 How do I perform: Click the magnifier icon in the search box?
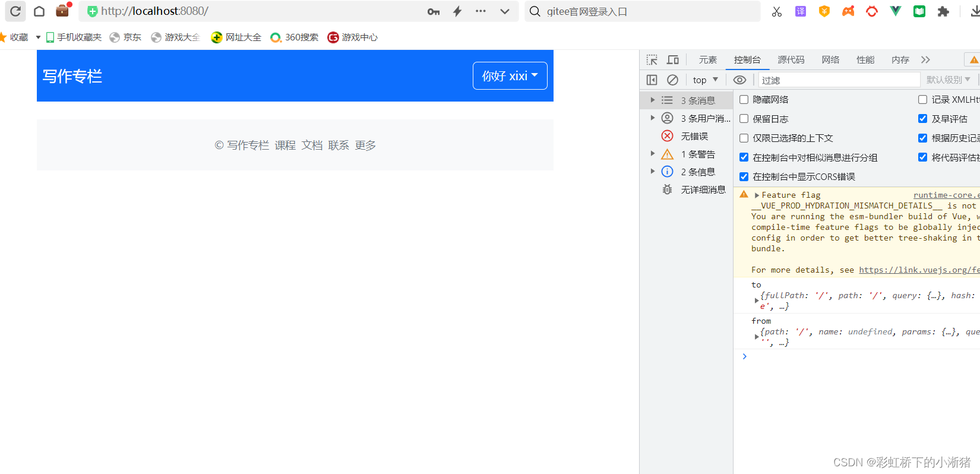(535, 11)
